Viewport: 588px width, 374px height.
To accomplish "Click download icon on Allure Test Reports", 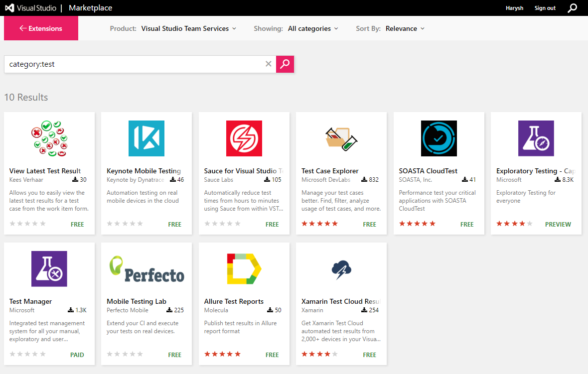I will [270, 310].
